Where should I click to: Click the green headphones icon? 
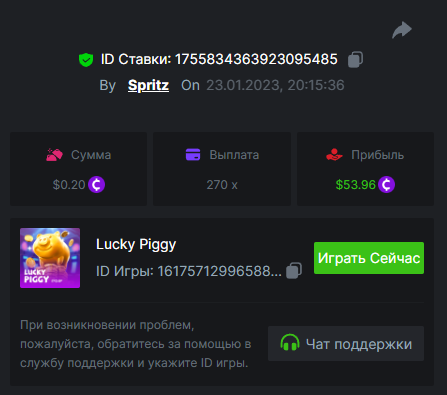(x=290, y=343)
